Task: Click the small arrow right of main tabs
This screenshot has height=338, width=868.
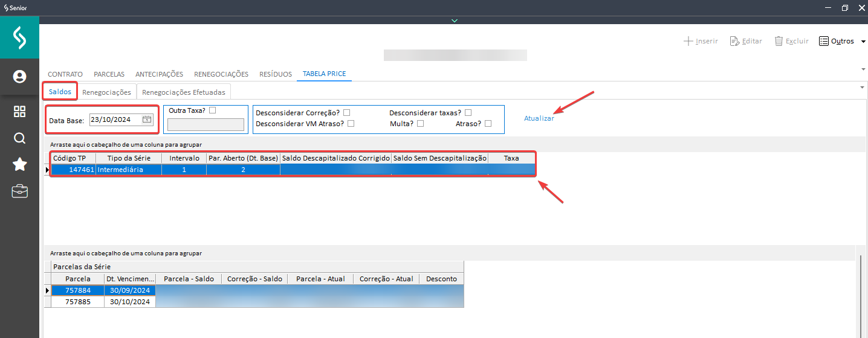Action: 863,69
